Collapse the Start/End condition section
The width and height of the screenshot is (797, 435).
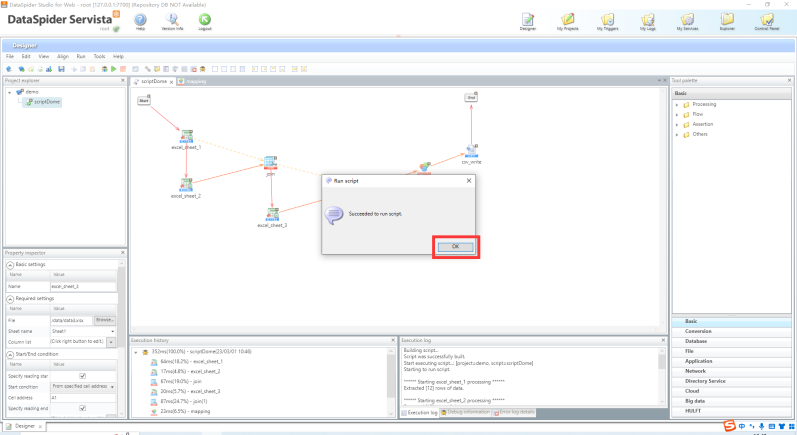[x=10, y=354]
